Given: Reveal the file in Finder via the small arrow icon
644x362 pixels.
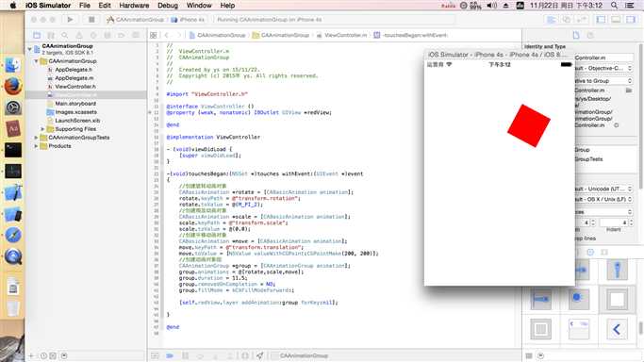Looking at the screenshot, I should 617,125.
